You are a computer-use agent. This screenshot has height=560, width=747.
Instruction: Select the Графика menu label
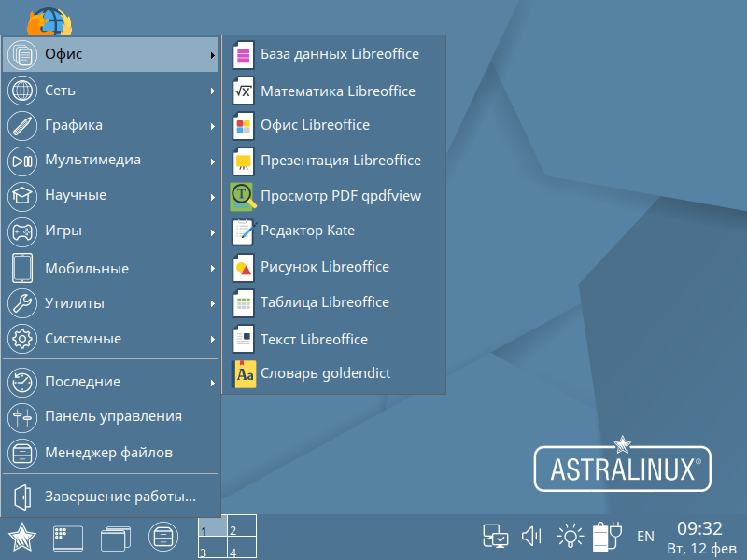[x=74, y=126]
